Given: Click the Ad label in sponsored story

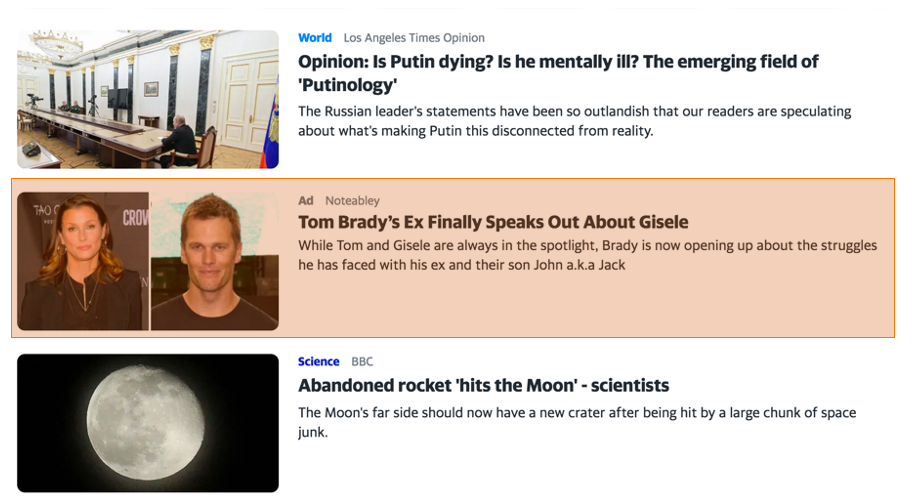Looking at the screenshot, I should tap(306, 201).
